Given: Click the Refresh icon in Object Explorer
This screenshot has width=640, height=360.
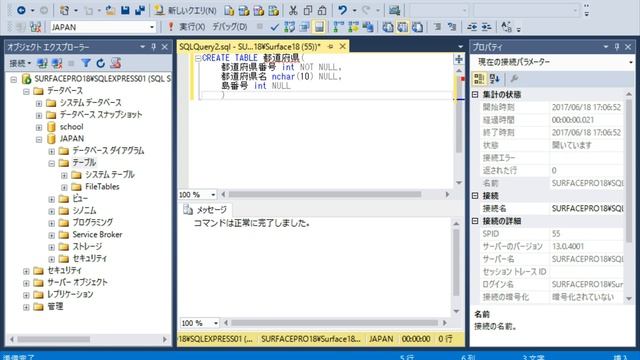Looking at the screenshot, I should (100, 63).
